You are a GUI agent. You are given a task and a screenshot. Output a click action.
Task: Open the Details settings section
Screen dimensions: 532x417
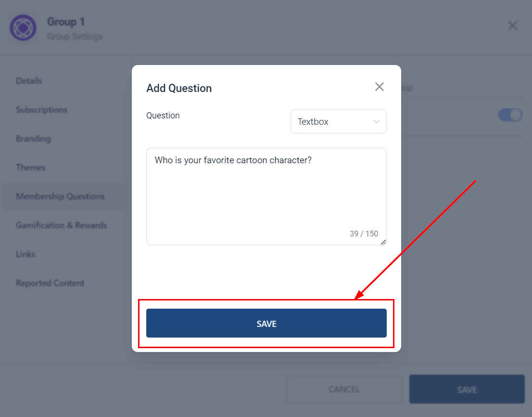coord(29,81)
